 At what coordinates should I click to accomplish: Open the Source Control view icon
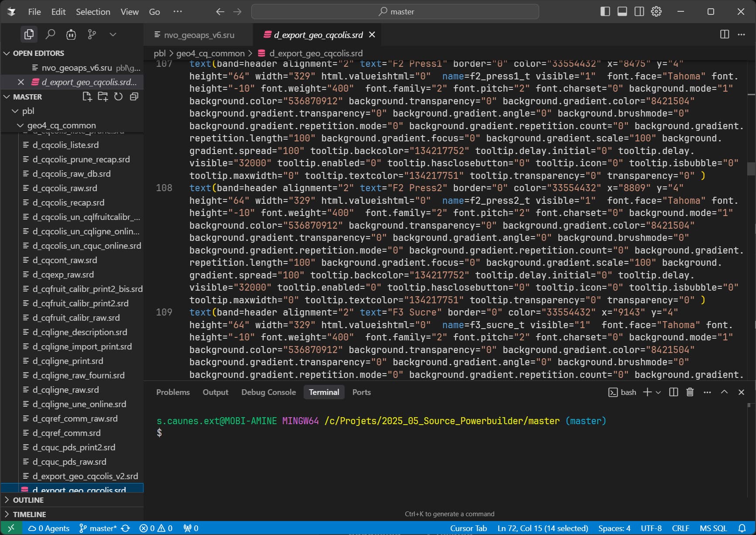coord(92,34)
